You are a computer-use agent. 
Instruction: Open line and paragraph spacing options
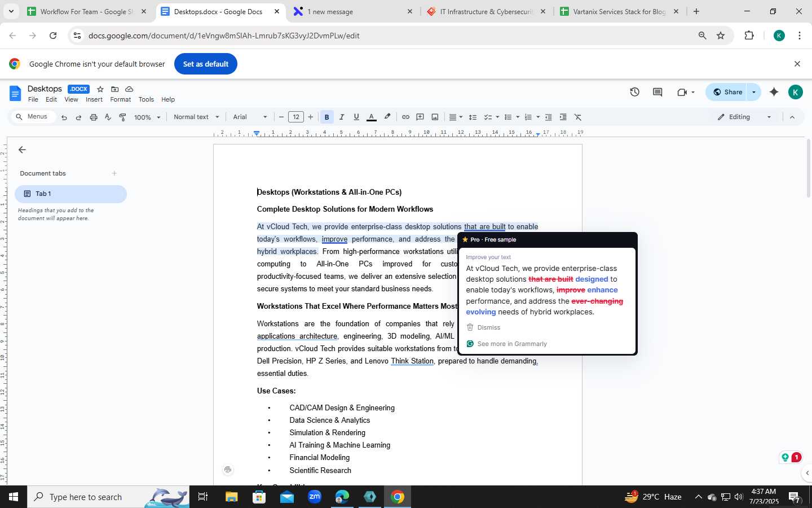[473, 117]
